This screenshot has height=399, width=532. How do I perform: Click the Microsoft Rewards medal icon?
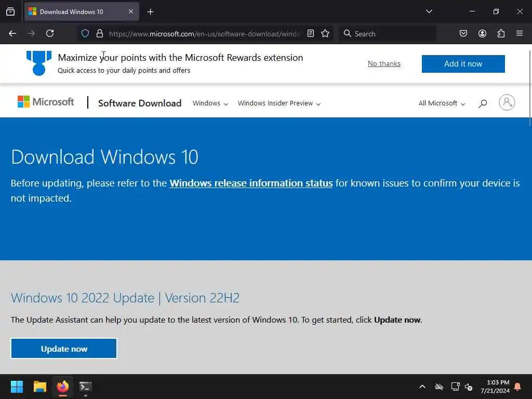coord(39,63)
